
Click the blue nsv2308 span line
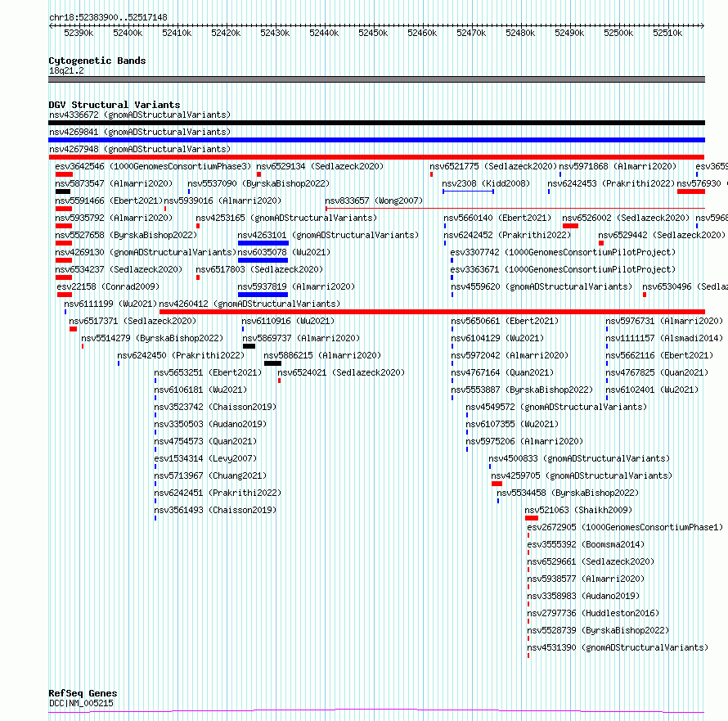468,192
